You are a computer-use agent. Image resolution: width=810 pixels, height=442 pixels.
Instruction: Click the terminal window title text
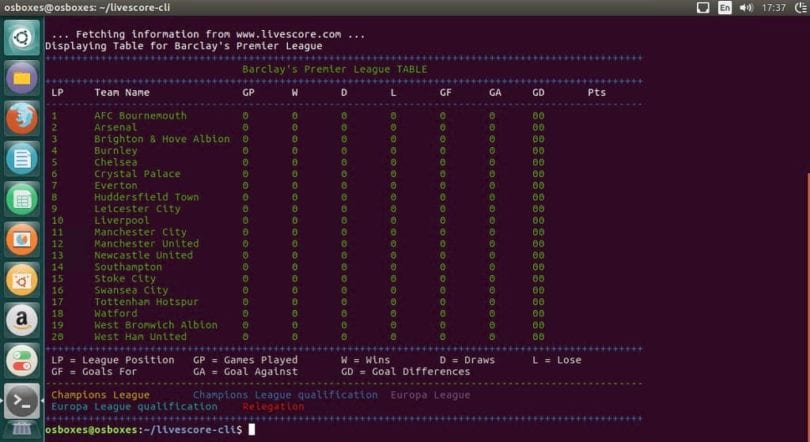(x=87, y=7)
